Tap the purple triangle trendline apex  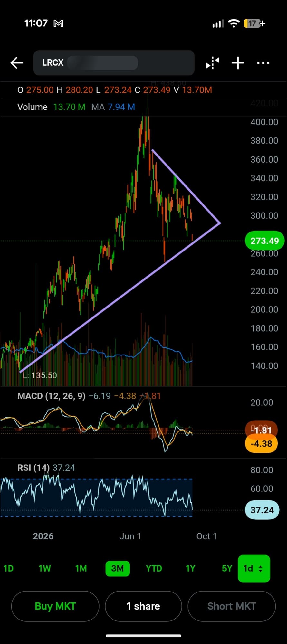click(220, 223)
